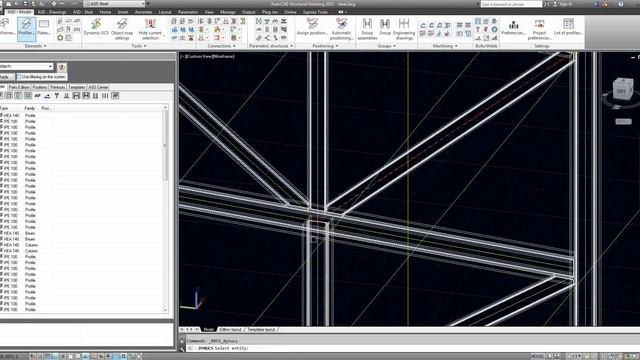The width and height of the screenshot is (640, 360).
Task: Switch to the Edition layout tab
Action: [230, 329]
